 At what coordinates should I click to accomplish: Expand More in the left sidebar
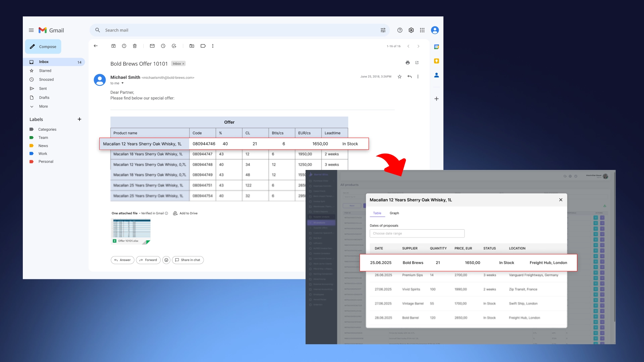tap(43, 107)
